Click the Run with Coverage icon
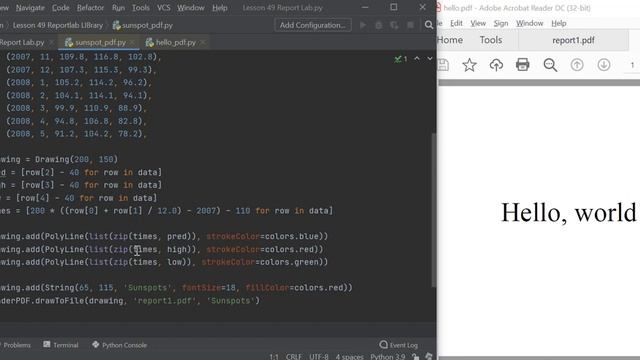640x360 pixels. pos(394,25)
